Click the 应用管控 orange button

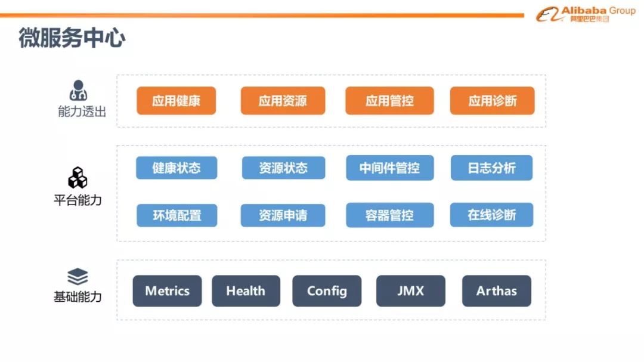tap(389, 101)
